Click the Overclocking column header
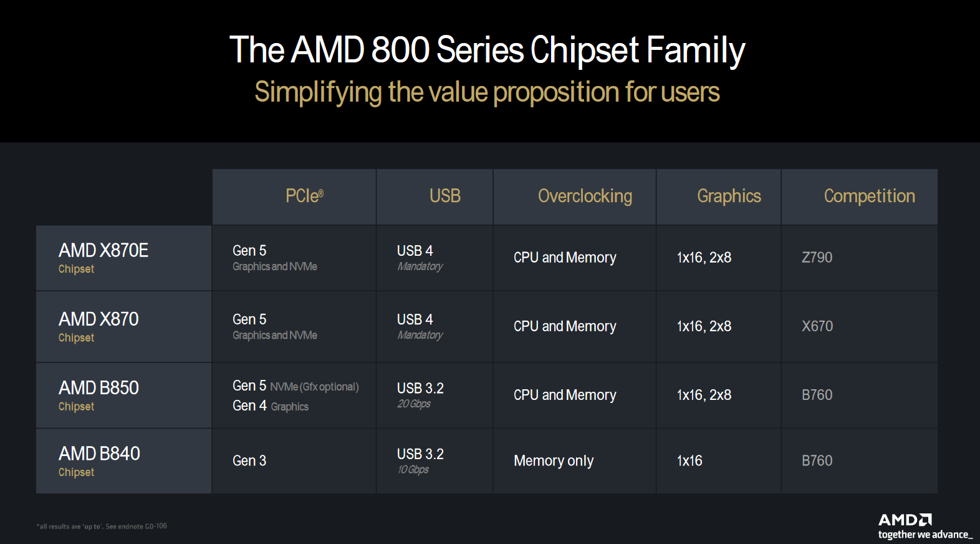The height and width of the screenshot is (544, 980). (585, 196)
